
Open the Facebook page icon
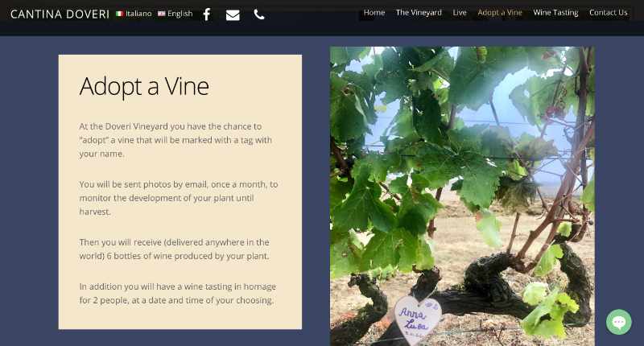tap(207, 14)
